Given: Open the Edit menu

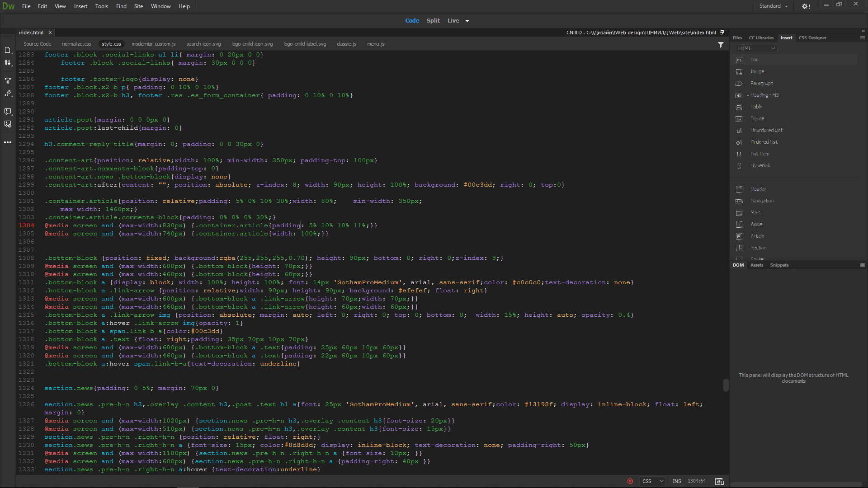Looking at the screenshot, I should 42,6.
